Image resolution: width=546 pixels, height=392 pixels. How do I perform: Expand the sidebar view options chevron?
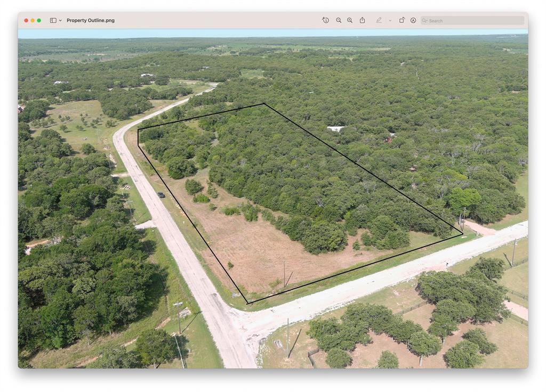[x=60, y=20]
